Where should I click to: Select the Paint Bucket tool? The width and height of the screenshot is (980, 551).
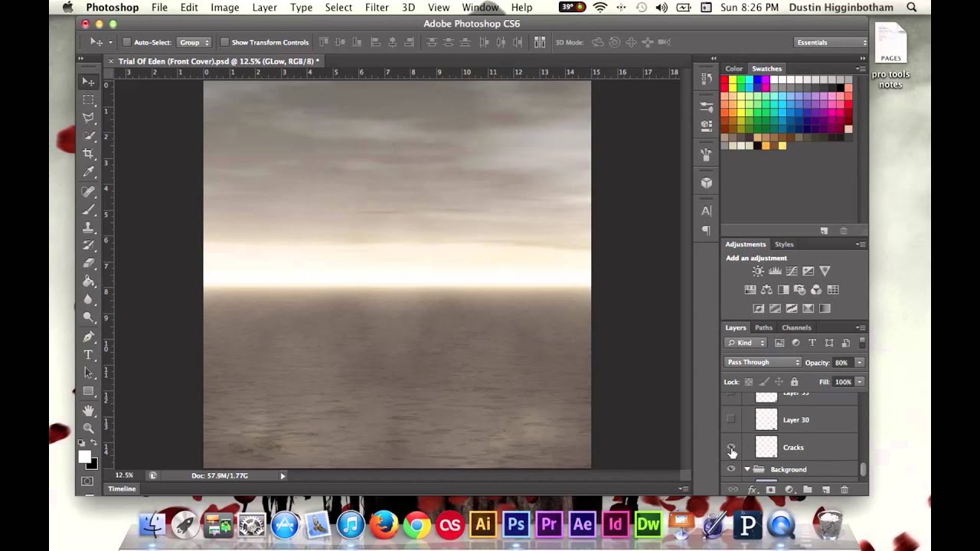(89, 282)
